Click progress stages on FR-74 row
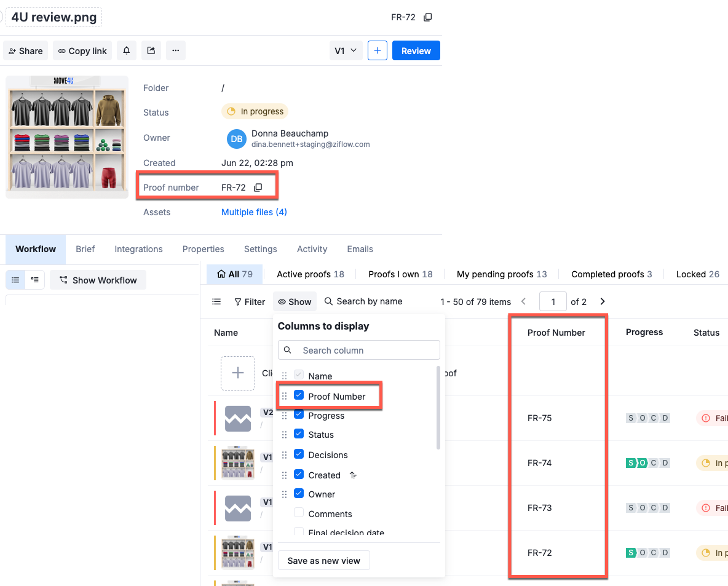Viewport: 728px width, 586px height. [x=647, y=463]
